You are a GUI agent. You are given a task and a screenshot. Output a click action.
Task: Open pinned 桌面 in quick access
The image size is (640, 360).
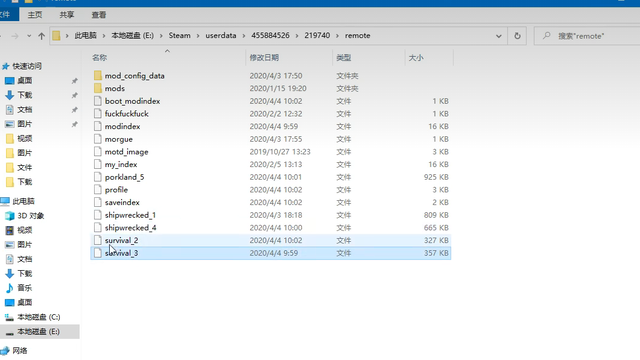pos(24,80)
